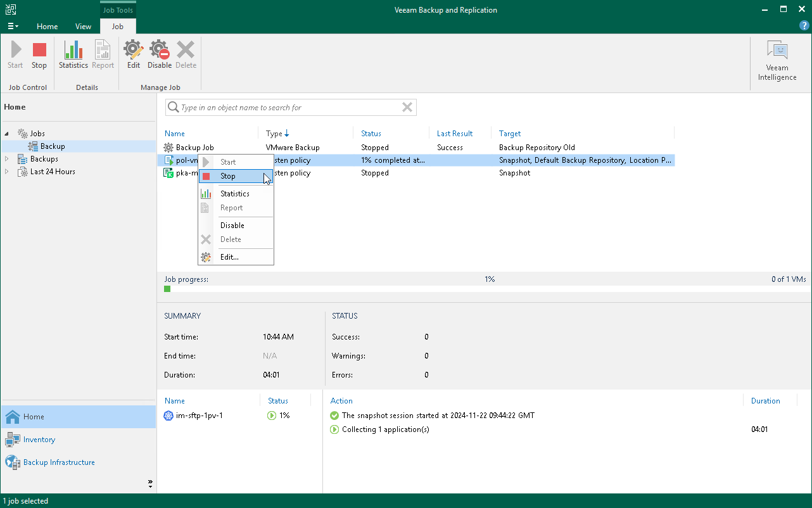The width and height of the screenshot is (812, 508).
Task: Click the 'Collecting 1 application(s)' action text
Action: point(386,429)
